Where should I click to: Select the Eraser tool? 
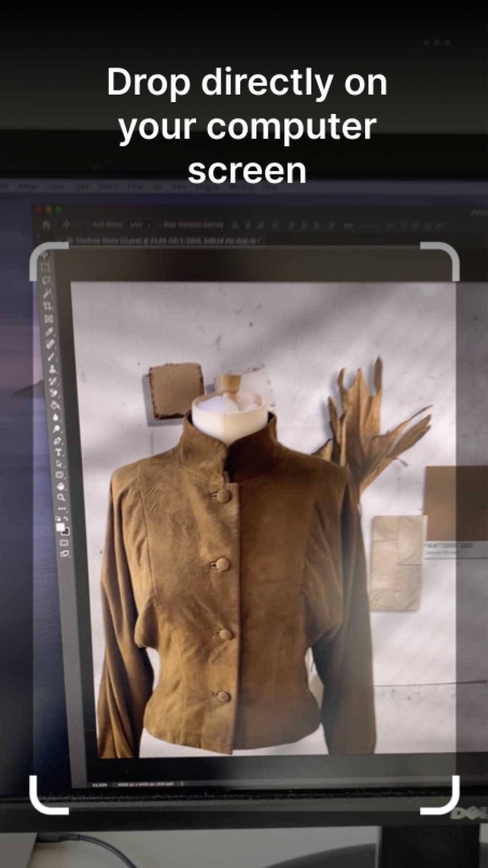54,393
